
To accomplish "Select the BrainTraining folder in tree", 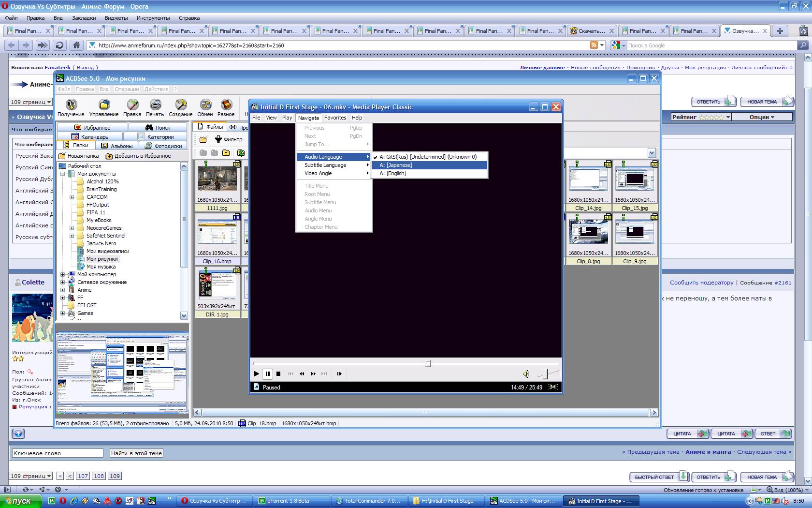I will pos(101,189).
